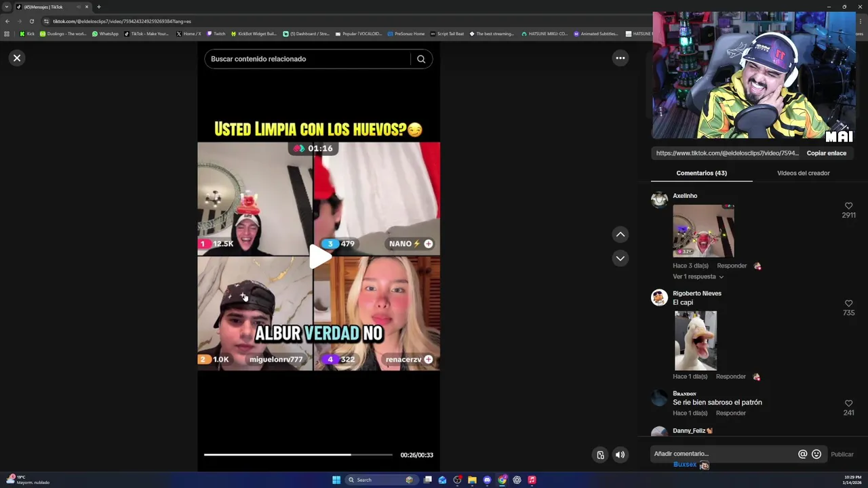Reply to Axelinho's comment
868x488 pixels.
(x=732, y=266)
